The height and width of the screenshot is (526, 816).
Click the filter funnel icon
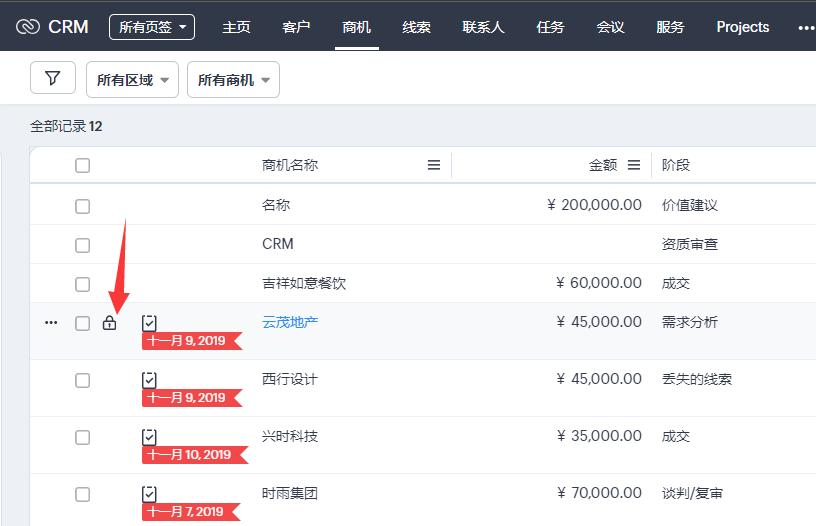(x=53, y=78)
